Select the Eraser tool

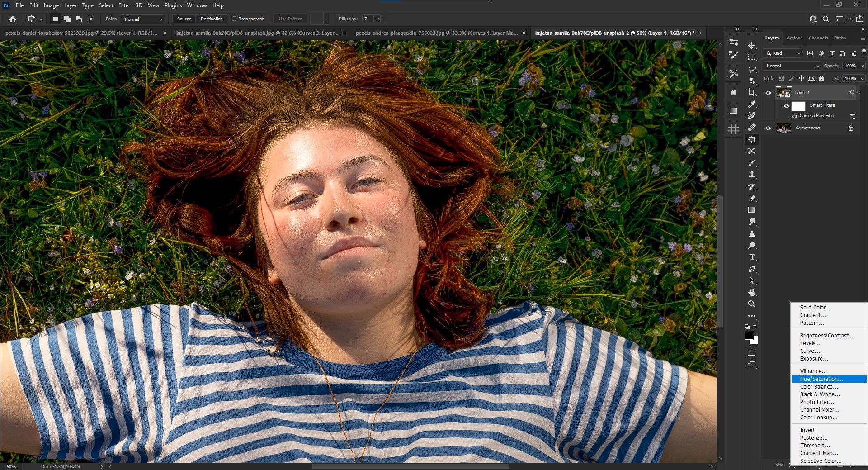pos(752,198)
